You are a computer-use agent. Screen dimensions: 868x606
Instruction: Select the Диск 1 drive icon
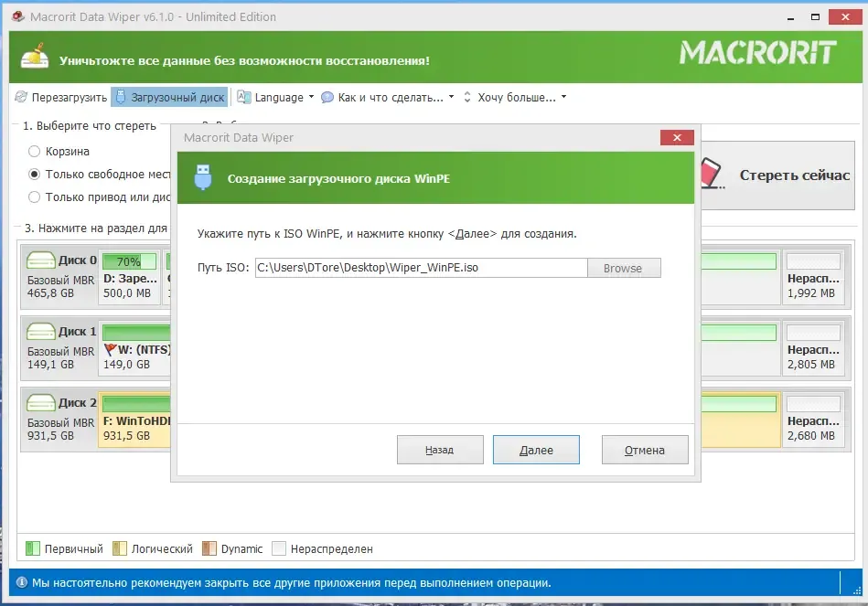coord(41,331)
